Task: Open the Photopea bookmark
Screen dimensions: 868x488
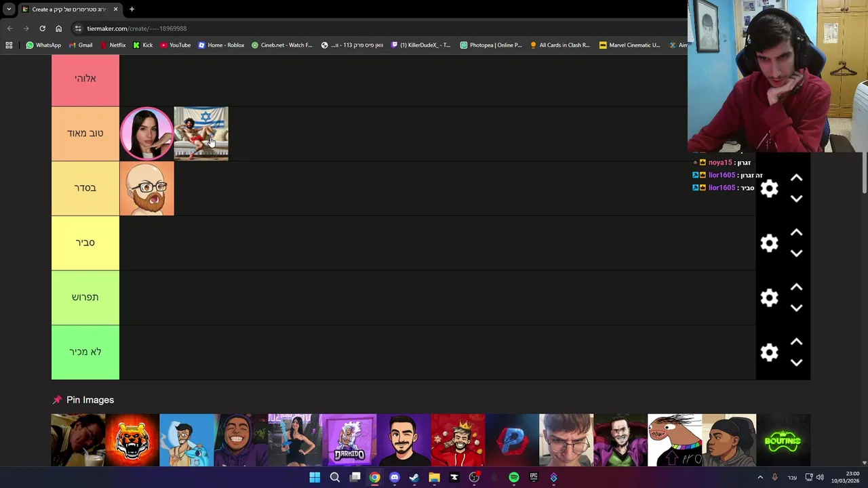Action: tap(491, 45)
